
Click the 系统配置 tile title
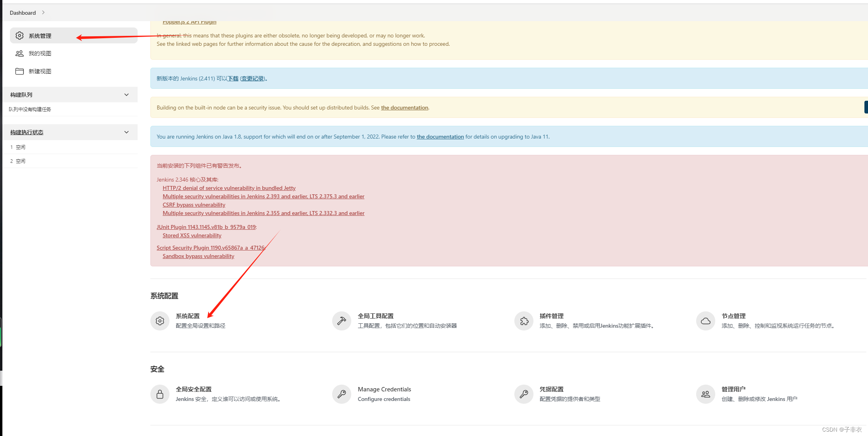point(188,316)
